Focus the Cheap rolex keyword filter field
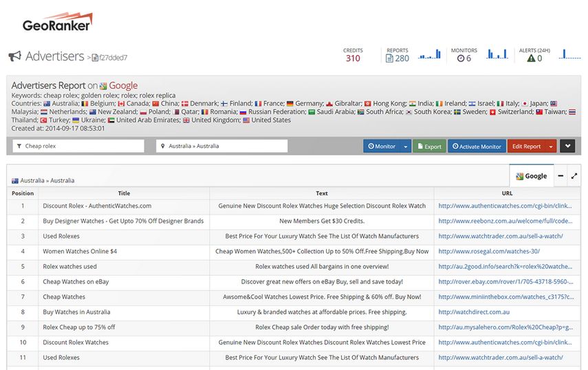 [78, 146]
